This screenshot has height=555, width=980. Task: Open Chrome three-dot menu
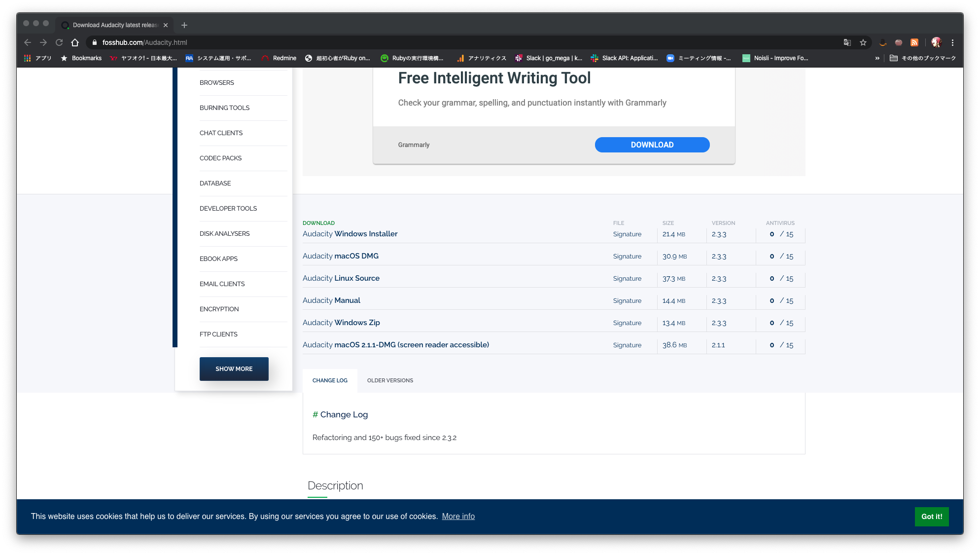point(952,42)
